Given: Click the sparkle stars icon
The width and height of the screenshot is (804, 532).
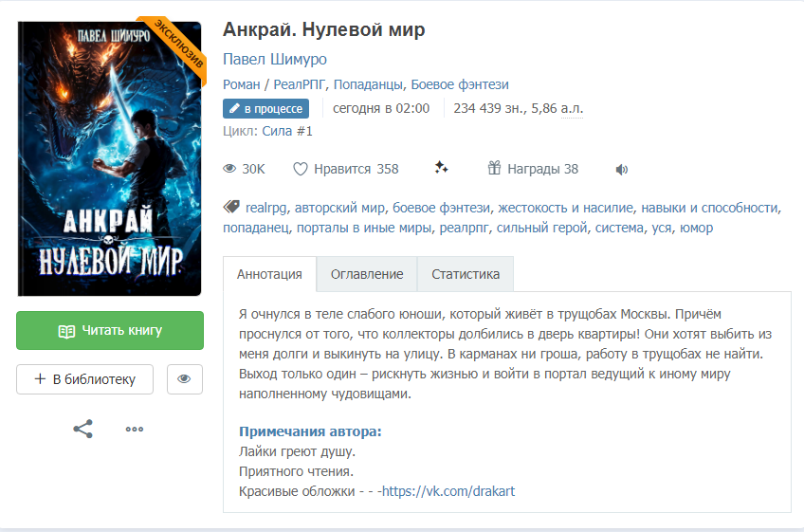Looking at the screenshot, I should tap(441, 168).
